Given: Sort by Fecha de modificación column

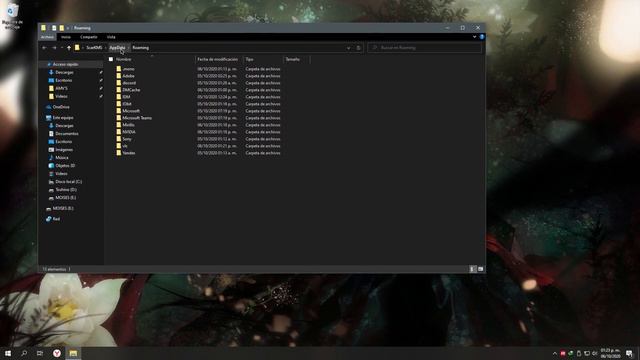Looking at the screenshot, I should tap(218, 59).
